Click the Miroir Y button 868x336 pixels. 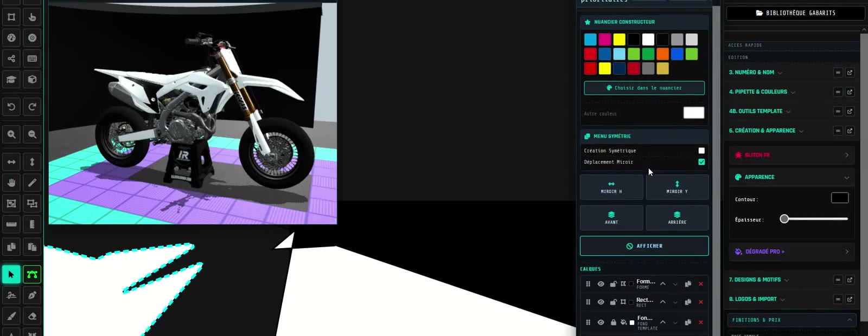pos(677,187)
